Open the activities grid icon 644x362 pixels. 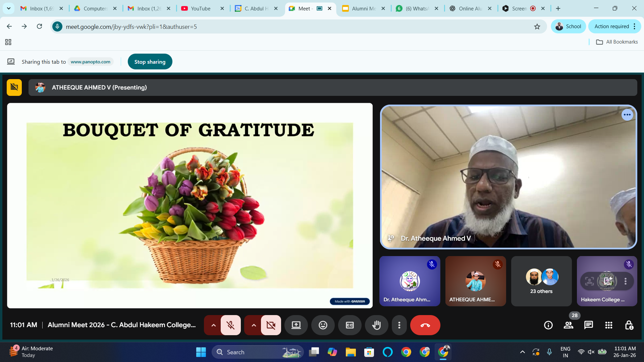click(x=608, y=325)
